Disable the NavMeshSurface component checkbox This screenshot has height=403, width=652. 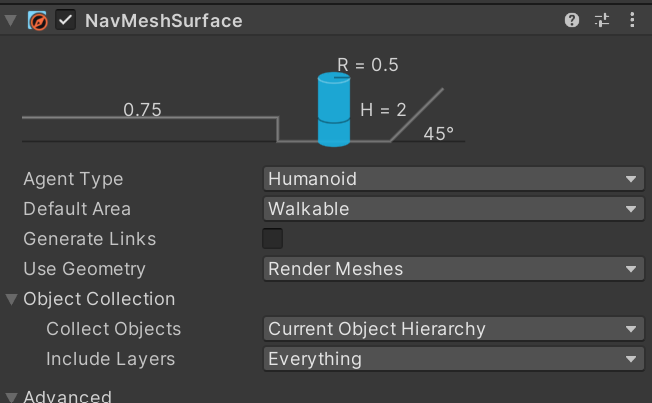coord(65,20)
